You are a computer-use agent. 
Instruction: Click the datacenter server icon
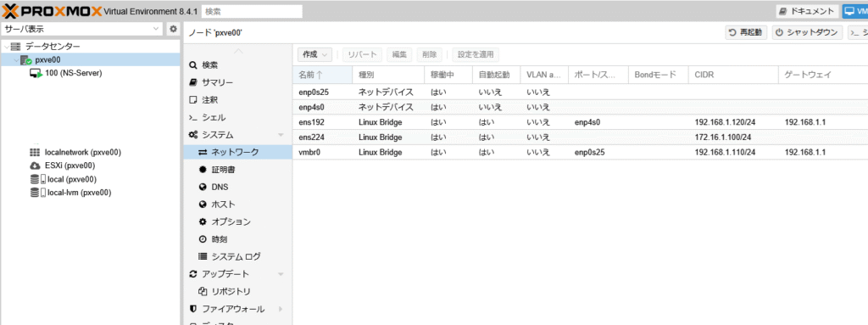tap(15, 47)
